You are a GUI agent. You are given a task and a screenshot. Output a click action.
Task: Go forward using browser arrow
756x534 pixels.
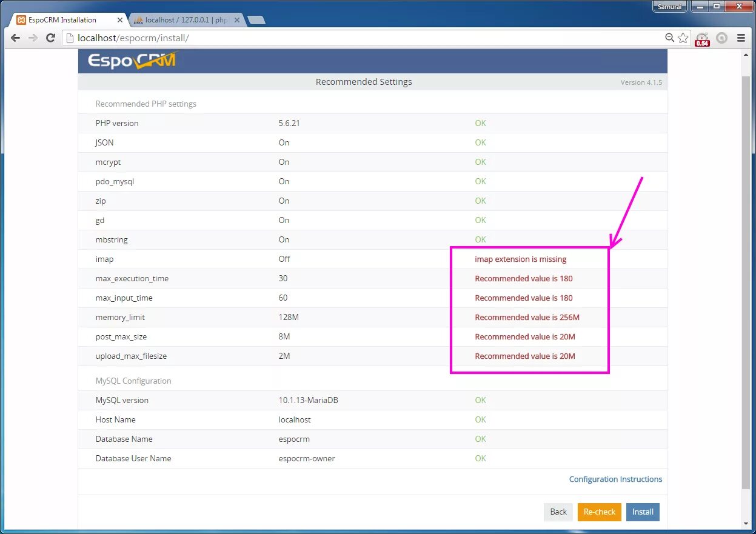tap(33, 38)
